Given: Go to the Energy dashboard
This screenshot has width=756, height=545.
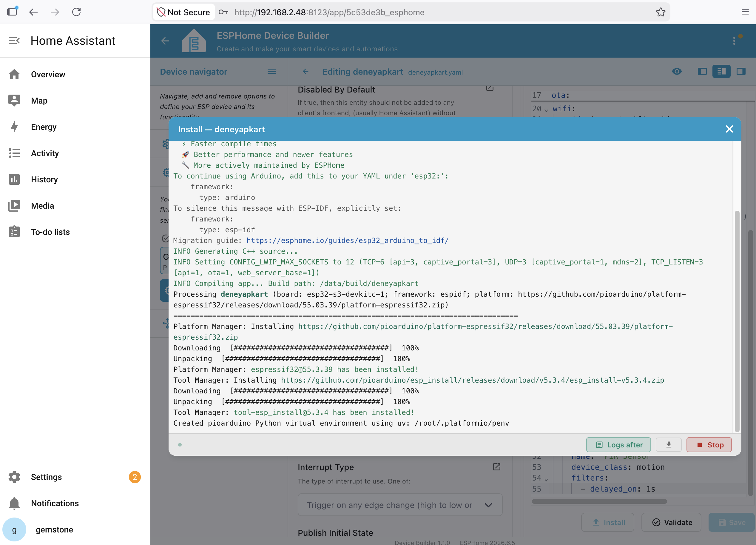Looking at the screenshot, I should (75, 127).
